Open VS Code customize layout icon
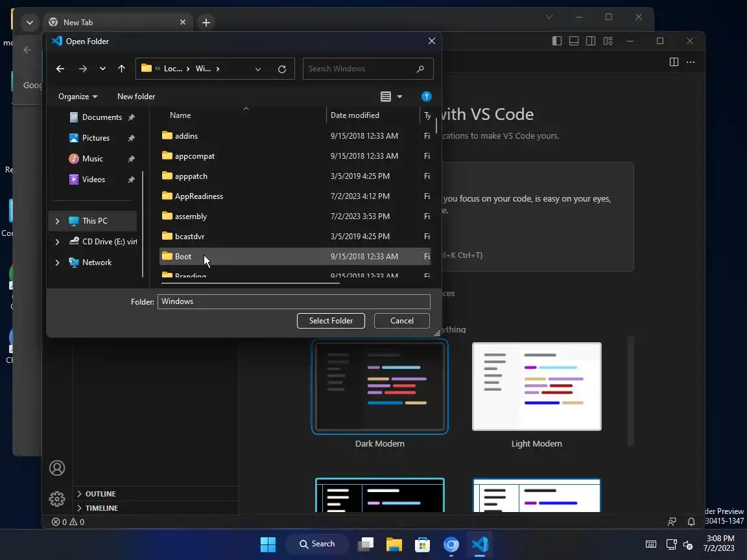747x560 pixels. (608, 41)
